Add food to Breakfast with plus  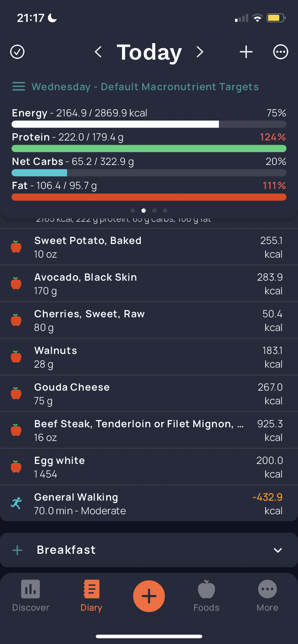click(17, 550)
